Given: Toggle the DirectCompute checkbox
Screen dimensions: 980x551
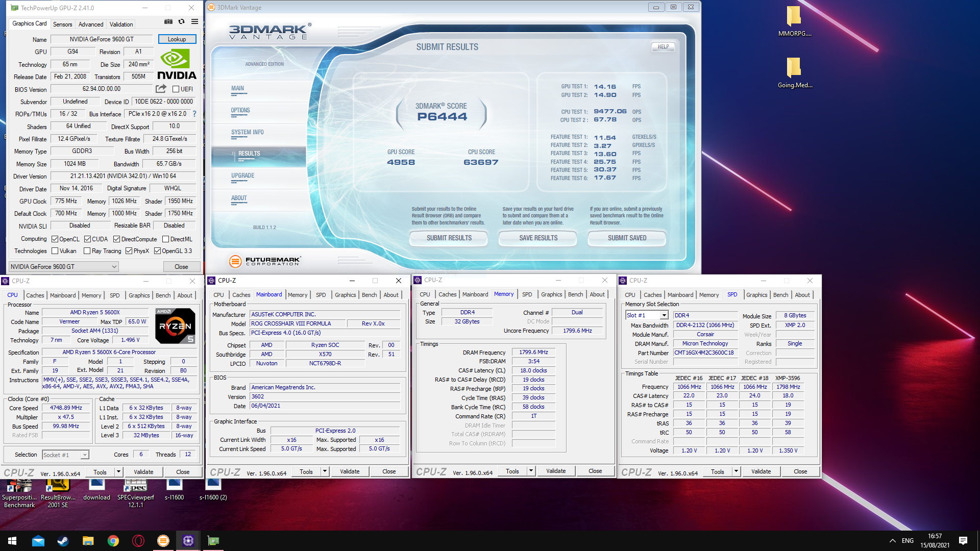Looking at the screenshot, I should (116, 239).
